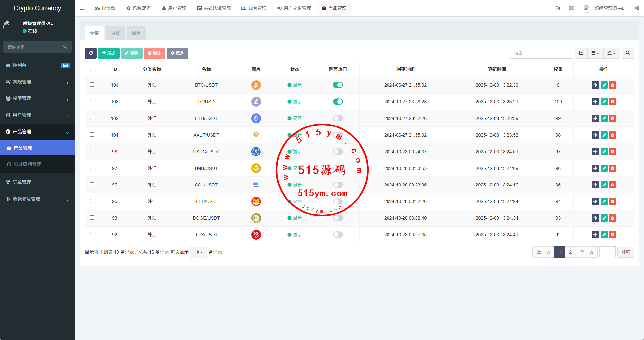The image size is (644, 340).
Task: Expand the 常规管理 sidebar menu
Action: 37,82
